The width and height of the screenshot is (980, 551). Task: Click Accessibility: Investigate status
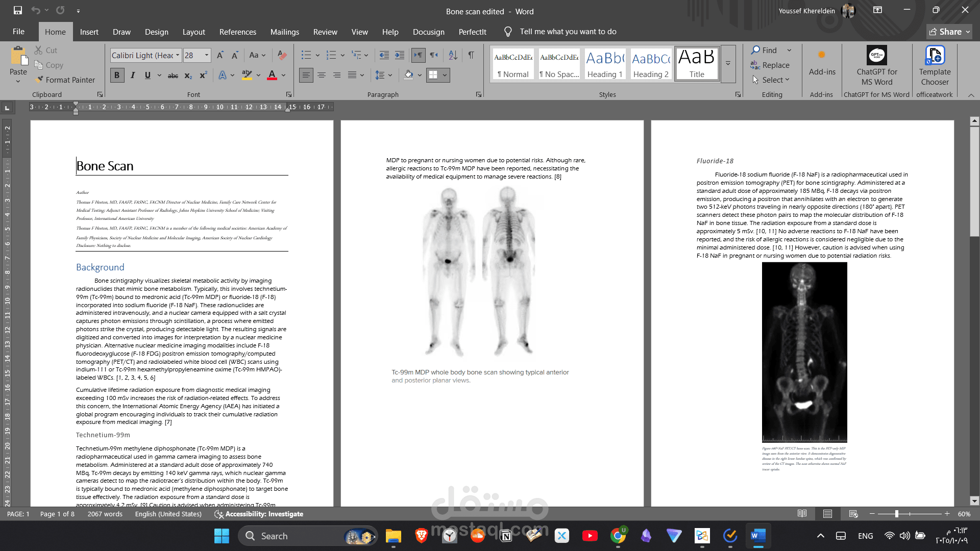(x=259, y=514)
